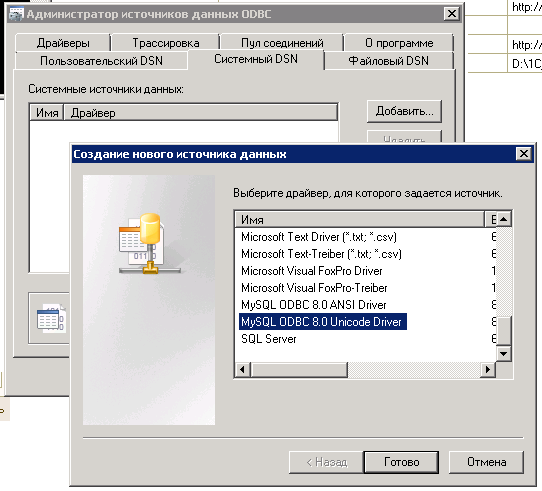This screenshot has width=542, height=491.
Task: Switch to the Трассировка tab
Action: (166, 43)
